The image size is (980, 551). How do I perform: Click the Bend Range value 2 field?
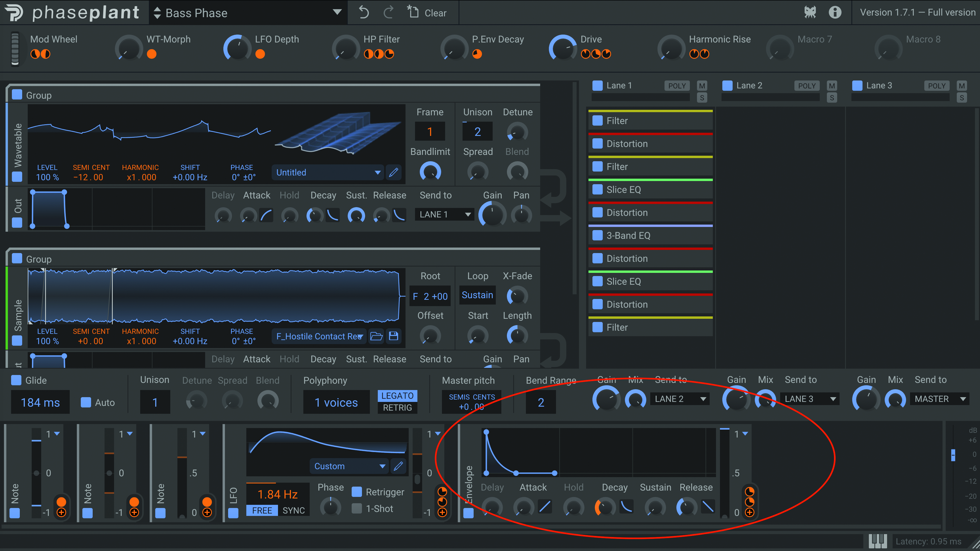point(541,402)
